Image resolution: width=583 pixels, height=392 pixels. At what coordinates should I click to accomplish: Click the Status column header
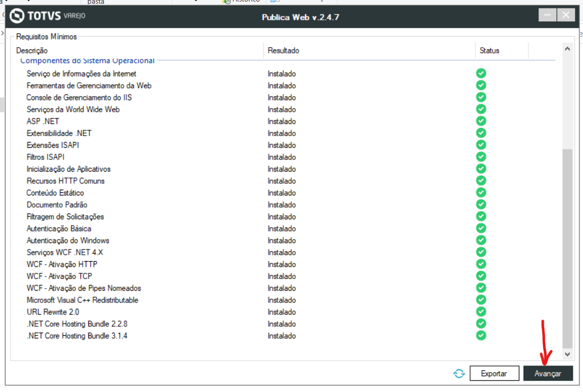click(489, 50)
